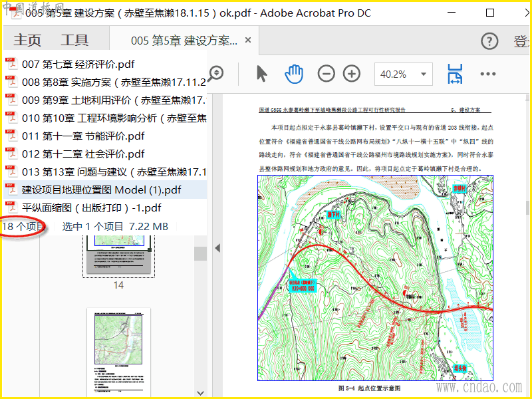Screen dimensions: 532x399
Task: Click the zoom in plus icon
Action: tap(351, 74)
